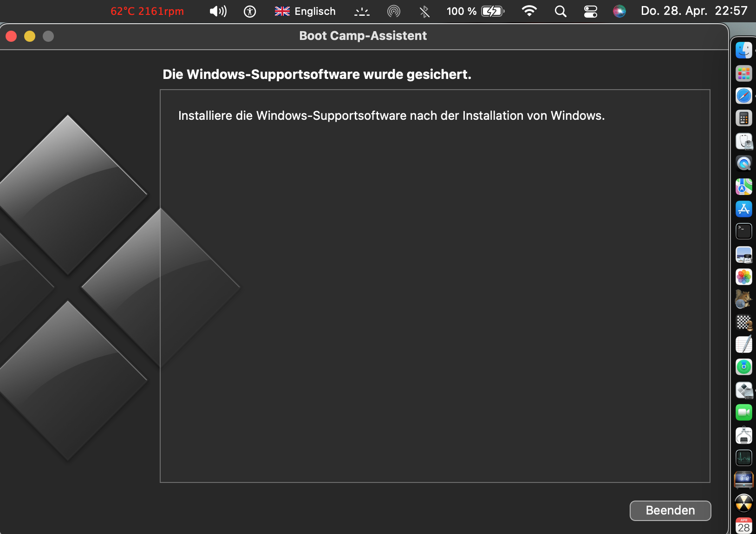Open Activity Monitor from the Dock

pos(744,458)
